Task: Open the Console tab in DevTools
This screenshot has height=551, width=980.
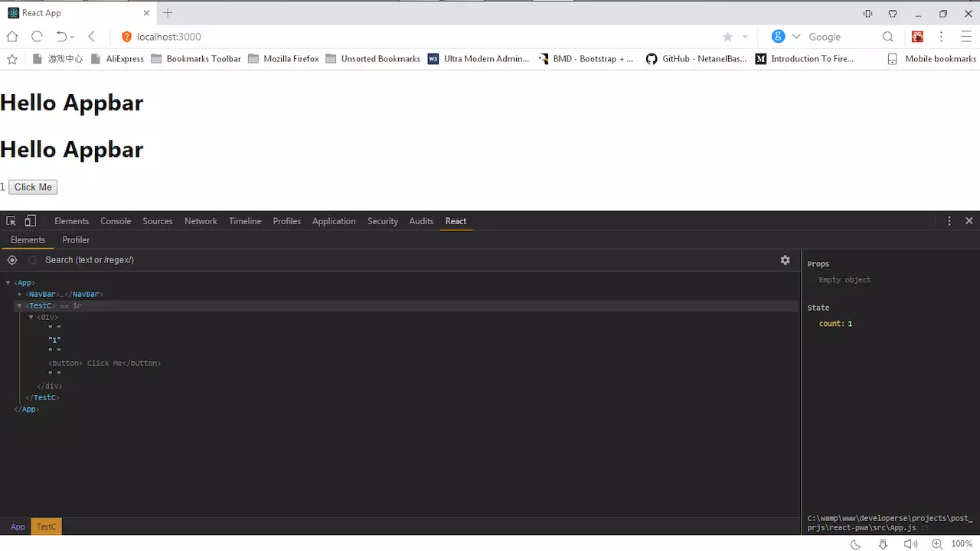Action: pyautogui.click(x=116, y=221)
